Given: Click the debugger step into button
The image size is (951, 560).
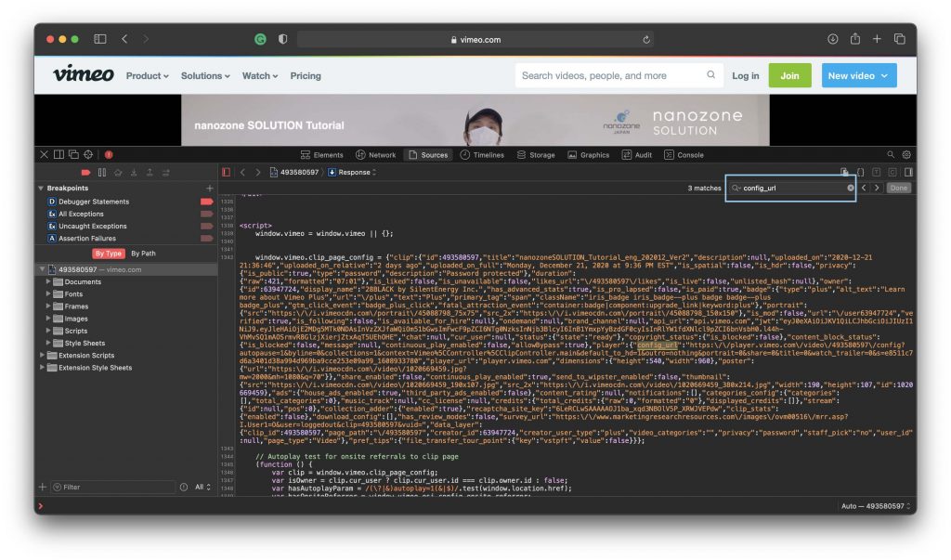Looking at the screenshot, I should pyautogui.click(x=134, y=173).
